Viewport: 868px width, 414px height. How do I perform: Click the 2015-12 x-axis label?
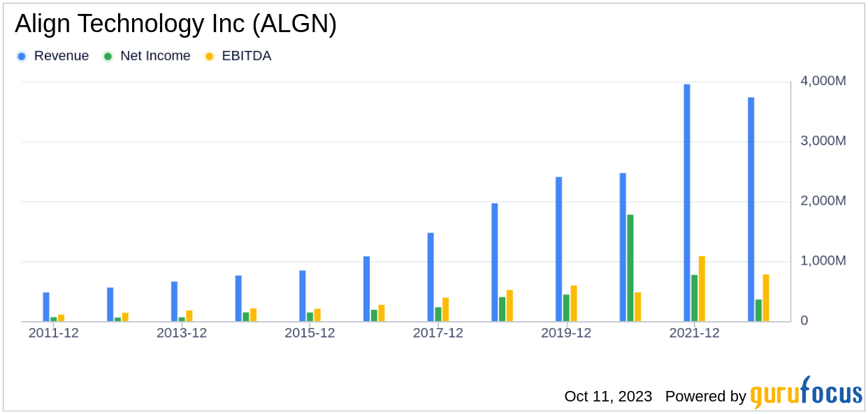310,334
